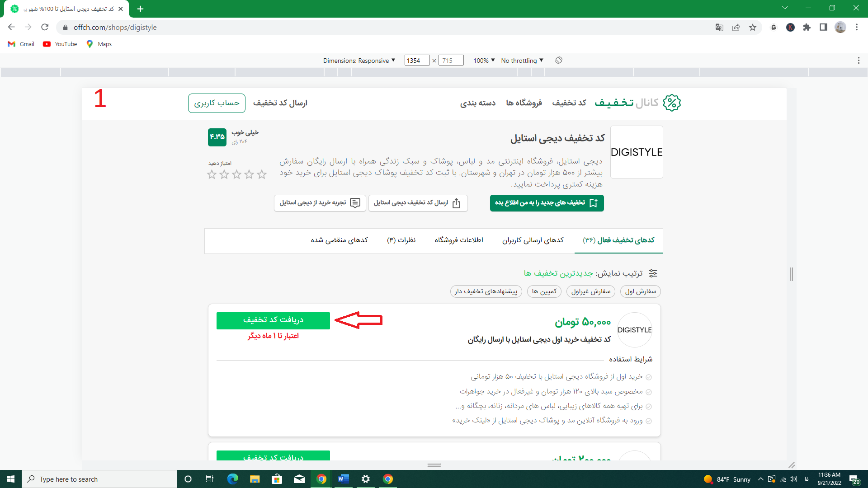Viewport: 868px width, 488px height.
Task: Open Chrome three-dot menu
Action: (857, 28)
